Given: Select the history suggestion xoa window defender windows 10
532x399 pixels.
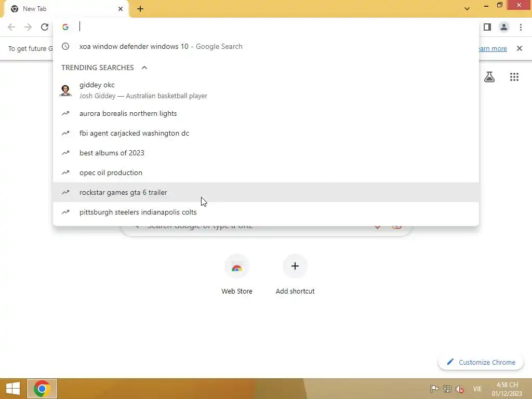Looking at the screenshot, I should click(266, 46).
